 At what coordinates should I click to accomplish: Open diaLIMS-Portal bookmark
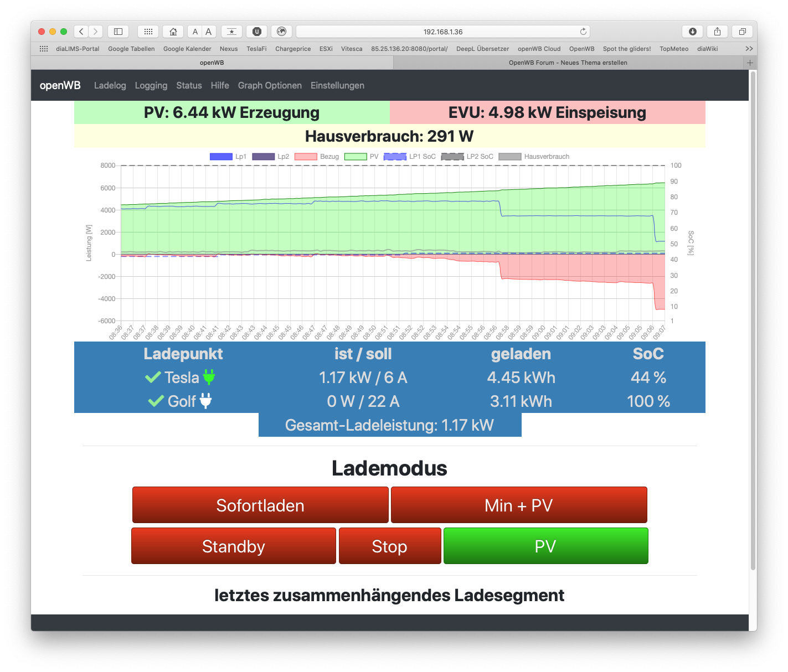[78, 49]
